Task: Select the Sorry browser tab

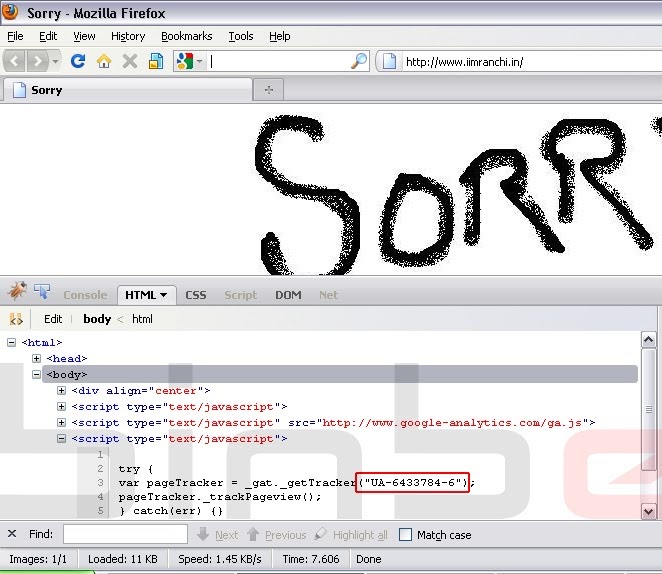Action: click(x=127, y=90)
